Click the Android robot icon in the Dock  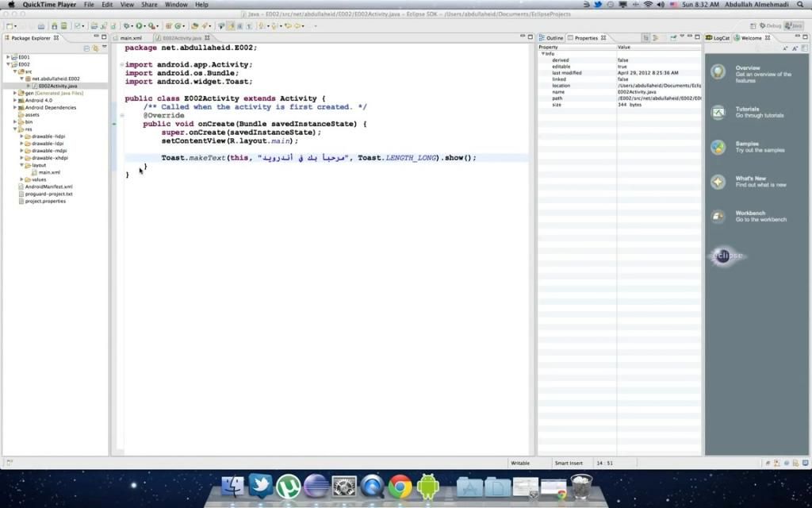coord(427,487)
